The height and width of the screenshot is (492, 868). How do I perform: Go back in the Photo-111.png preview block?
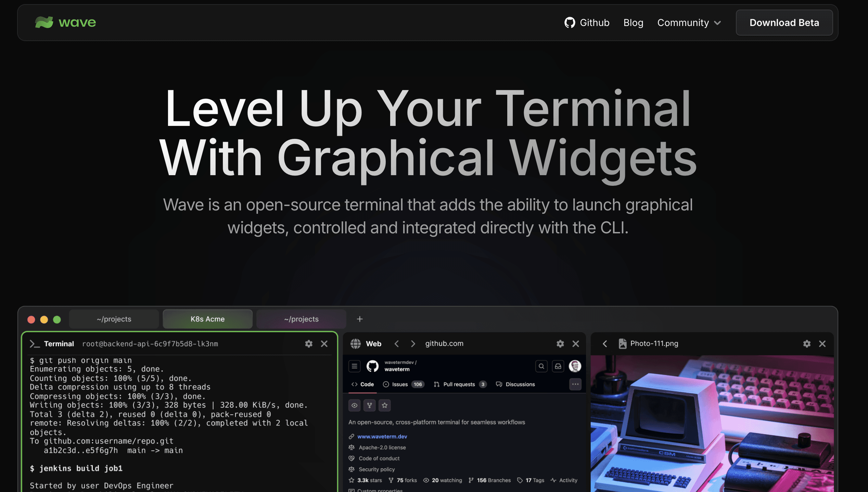tap(605, 344)
